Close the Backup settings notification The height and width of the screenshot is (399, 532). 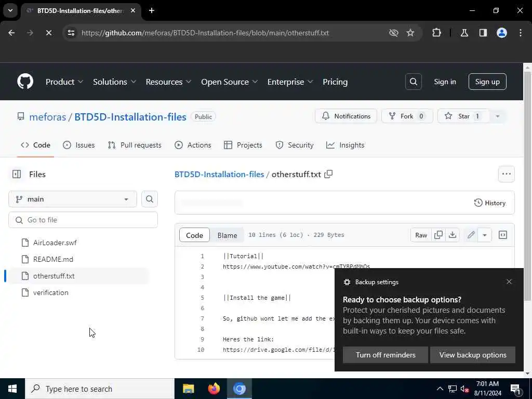click(509, 282)
